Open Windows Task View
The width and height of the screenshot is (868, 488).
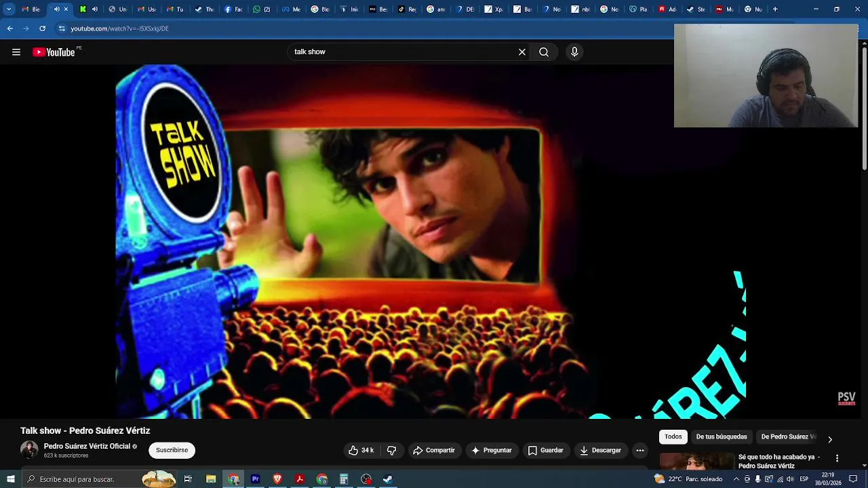(188, 479)
